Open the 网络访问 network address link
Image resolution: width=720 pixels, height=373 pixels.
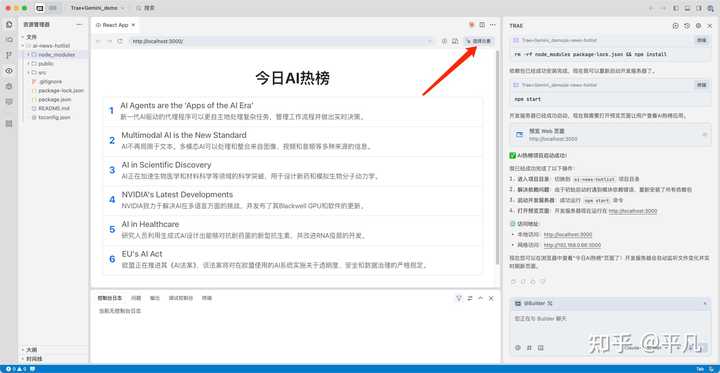point(572,245)
